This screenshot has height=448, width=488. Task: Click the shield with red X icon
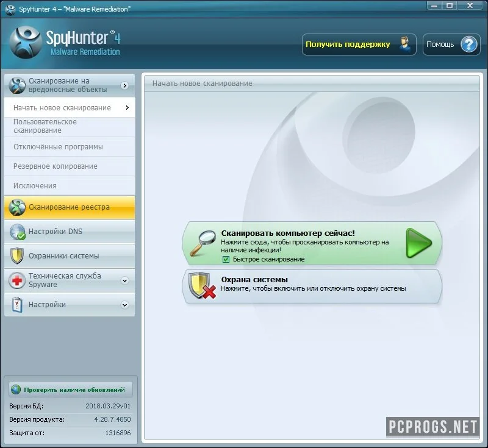coord(203,285)
